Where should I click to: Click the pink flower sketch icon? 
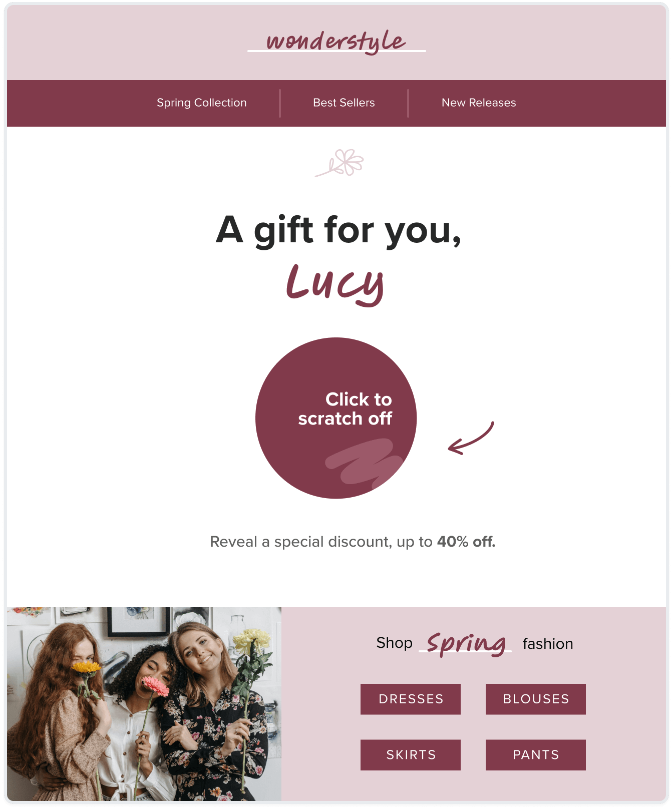point(340,163)
